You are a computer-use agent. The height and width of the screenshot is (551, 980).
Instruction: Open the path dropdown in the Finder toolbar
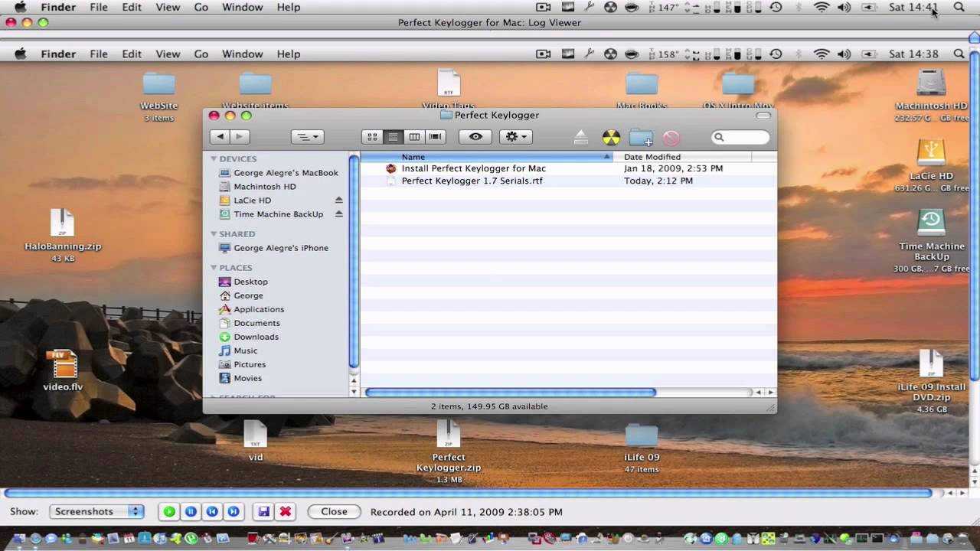pos(309,137)
